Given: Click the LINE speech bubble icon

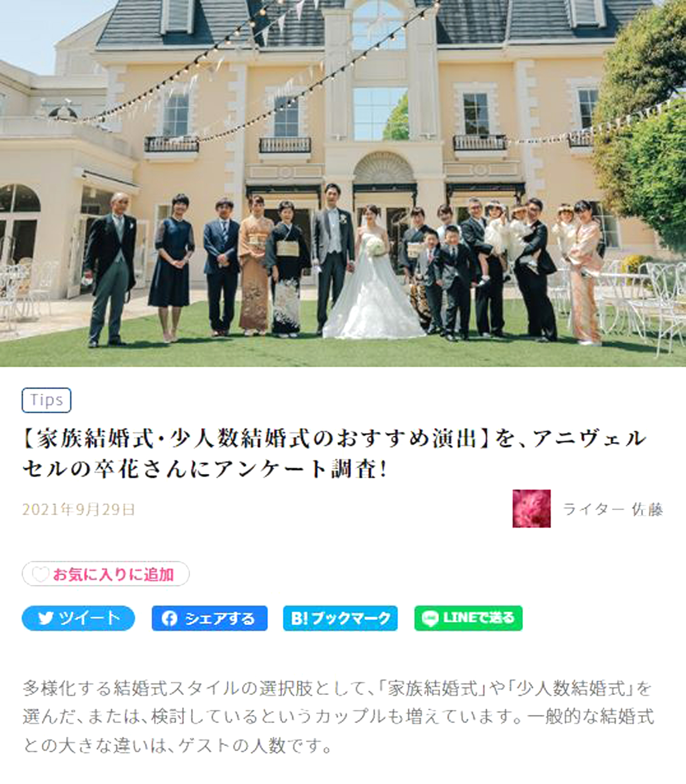Looking at the screenshot, I should click(x=430, y=618).
